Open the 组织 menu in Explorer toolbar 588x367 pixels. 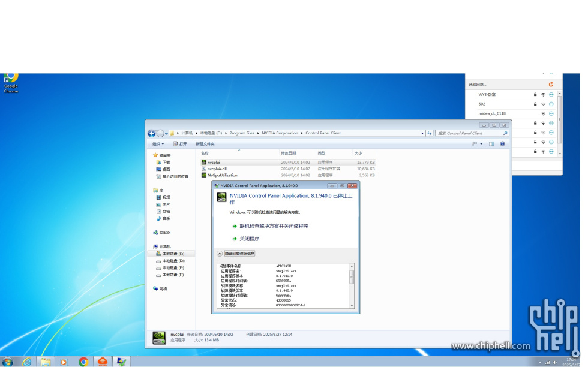coord(158,144)
